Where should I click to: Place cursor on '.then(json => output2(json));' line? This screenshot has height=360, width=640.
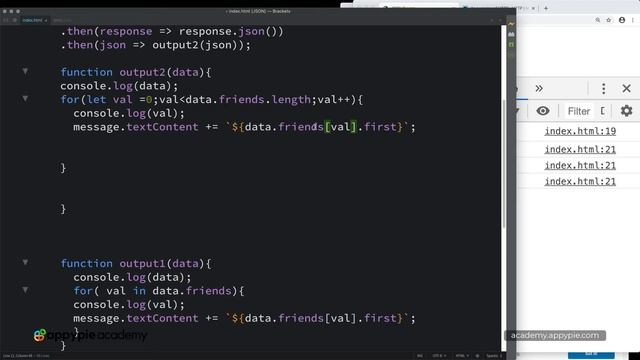tap(156, 45)
